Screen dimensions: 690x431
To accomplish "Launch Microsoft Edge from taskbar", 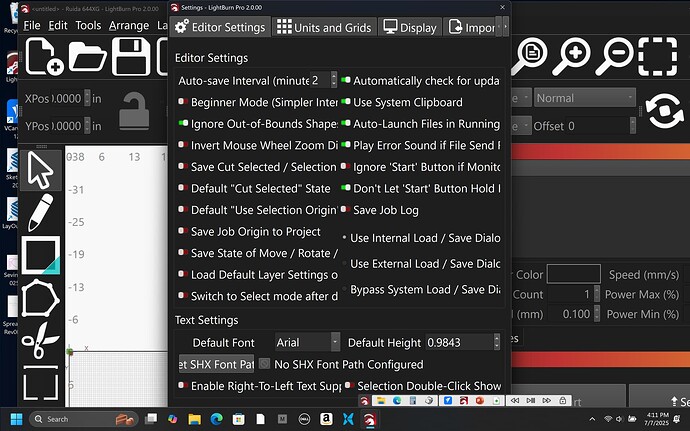I will pyautogui.click(x=216, y=419).
